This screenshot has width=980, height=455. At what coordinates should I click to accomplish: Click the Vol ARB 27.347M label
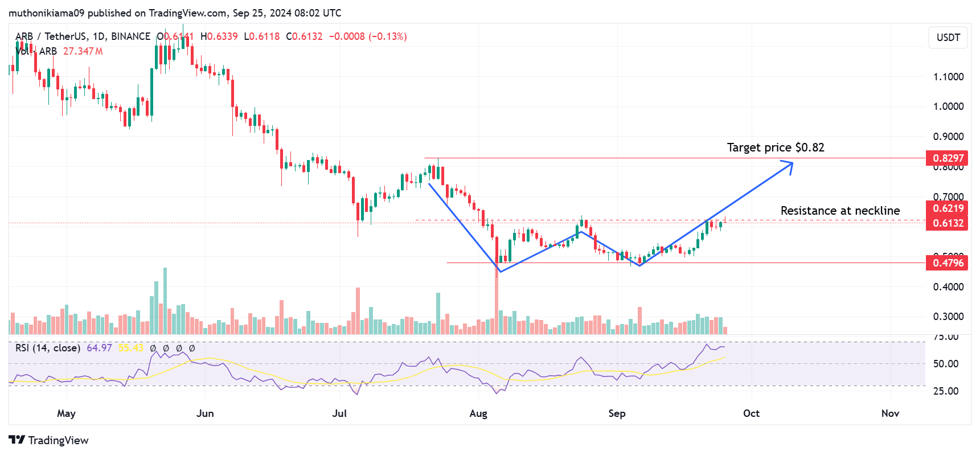click(59, 51)
